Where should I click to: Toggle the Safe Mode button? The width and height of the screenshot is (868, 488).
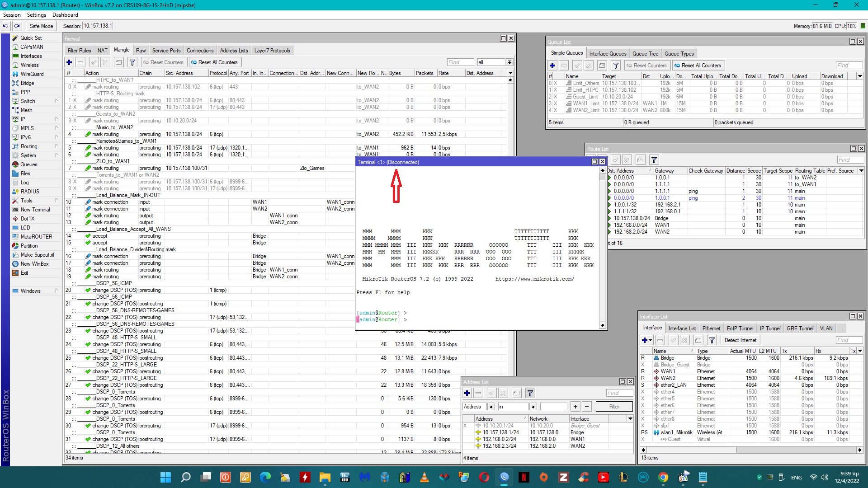pyautogui.click(x=41, y=26)
